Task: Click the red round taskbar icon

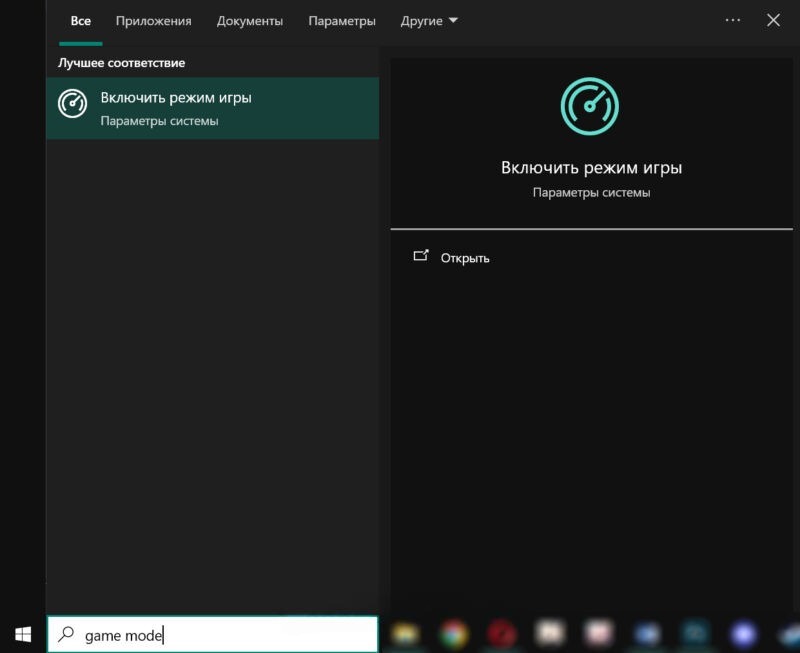Action: tap(501, 633)
